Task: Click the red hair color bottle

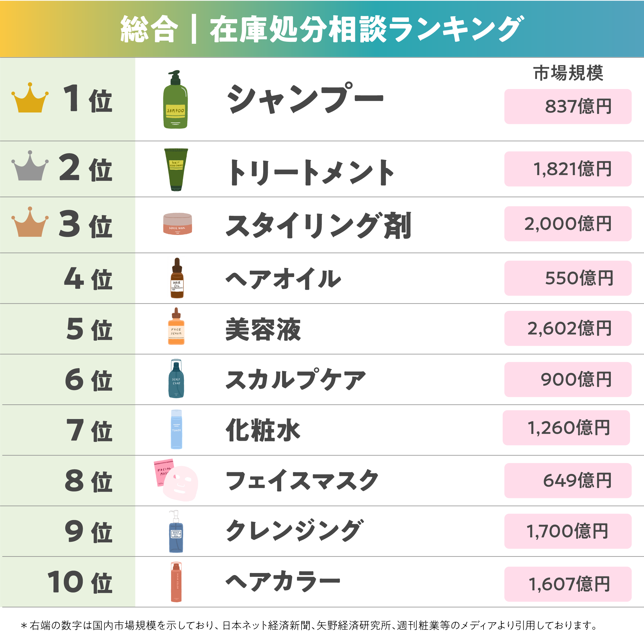Action: click(176, 582)
